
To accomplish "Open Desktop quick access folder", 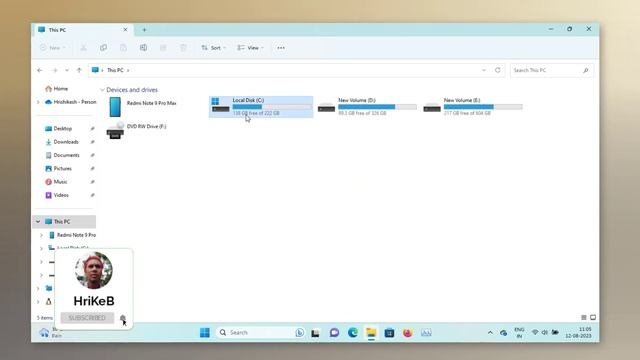I will tap(59, 129).
